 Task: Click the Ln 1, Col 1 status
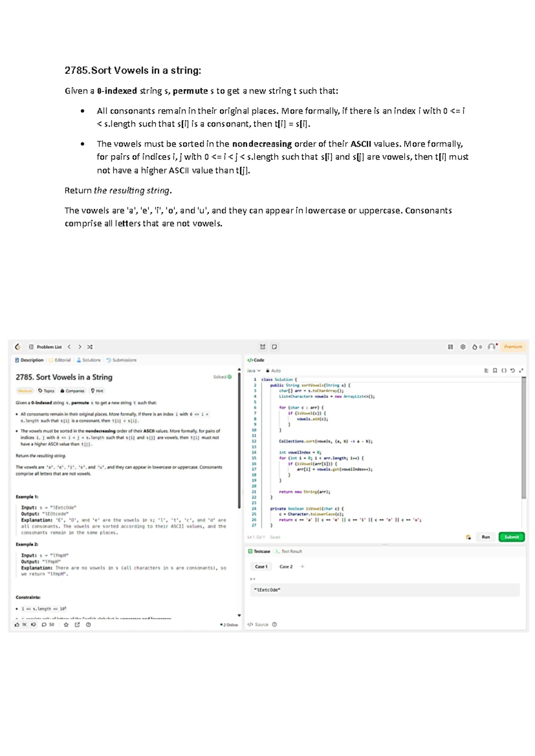point(256,537)
